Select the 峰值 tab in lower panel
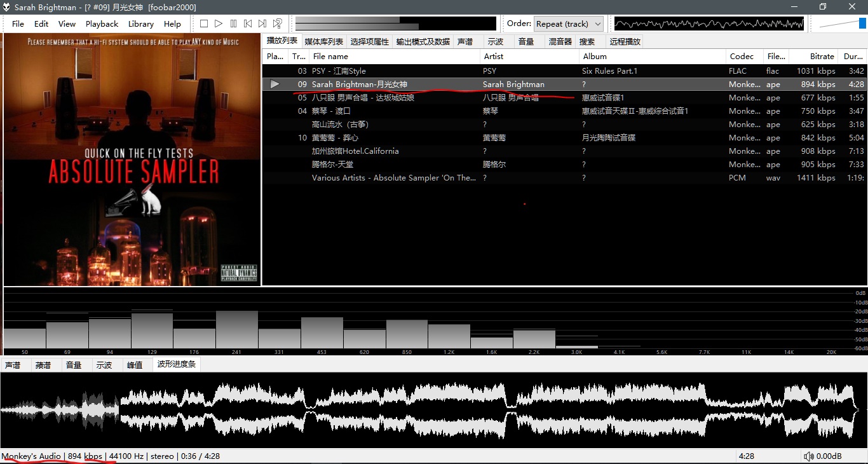This screenshot has height=464, width=868. (135, 365)
